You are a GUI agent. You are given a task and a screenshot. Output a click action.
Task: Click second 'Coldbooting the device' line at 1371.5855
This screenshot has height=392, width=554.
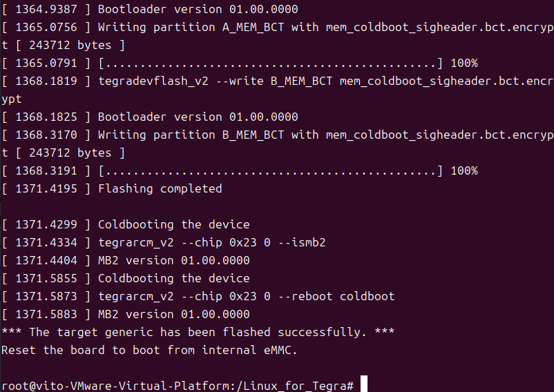point(126,278)
